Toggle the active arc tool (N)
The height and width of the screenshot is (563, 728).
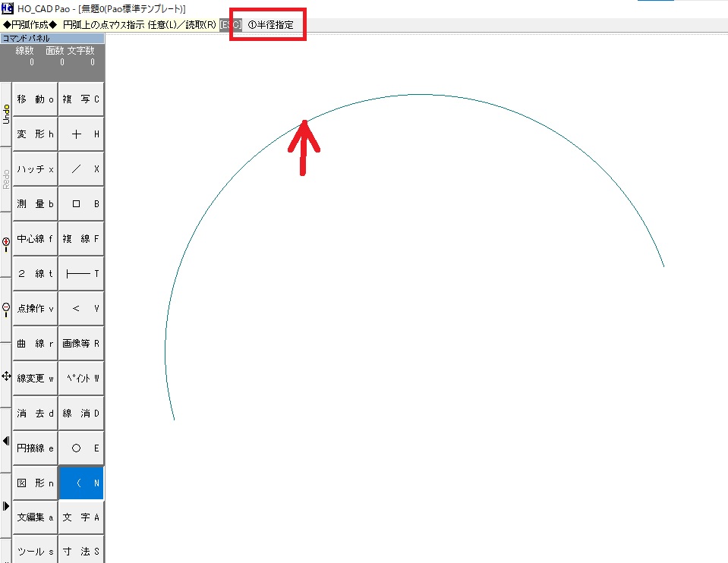coord(81,483)
